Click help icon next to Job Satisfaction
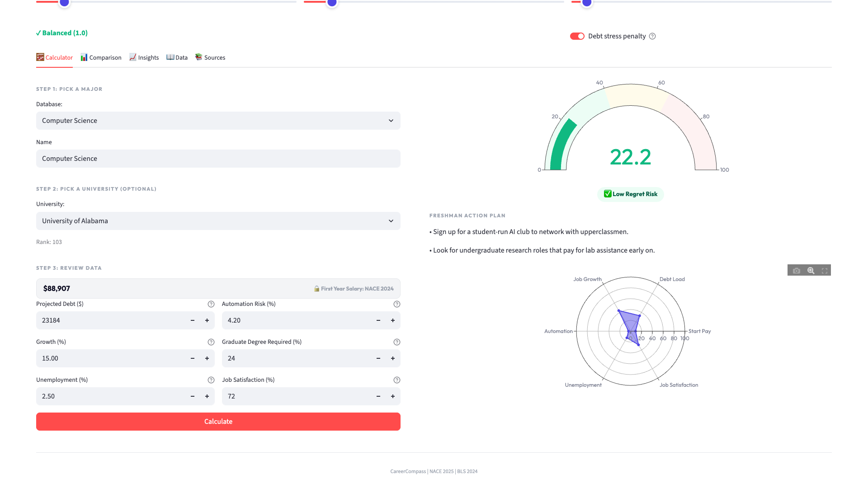 tap(396, 380)
